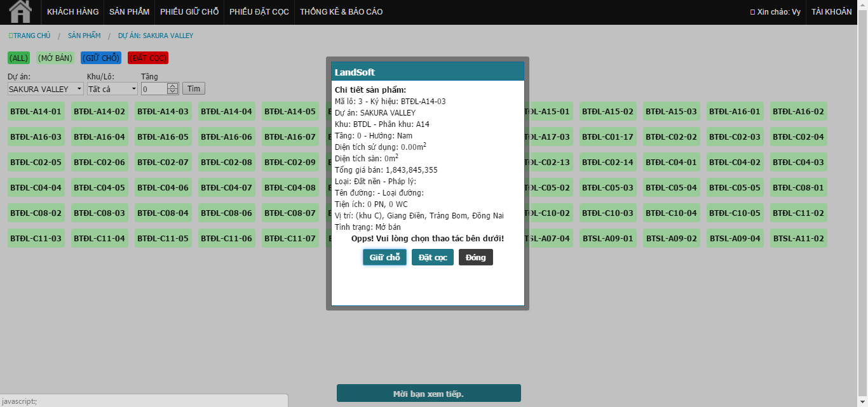Viewport: 868px width, 407px height.
Task: Open product tile BTĐL-C02-08
Action: pos(227,163)
